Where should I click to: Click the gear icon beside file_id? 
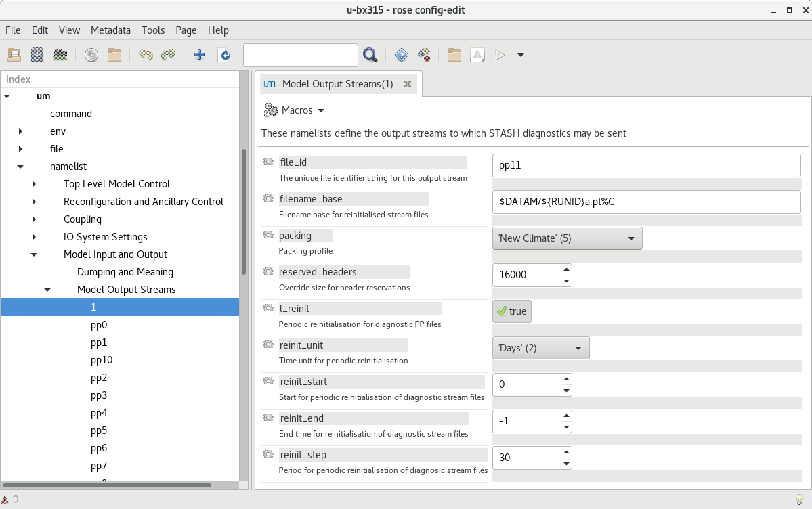click(268, 162)
